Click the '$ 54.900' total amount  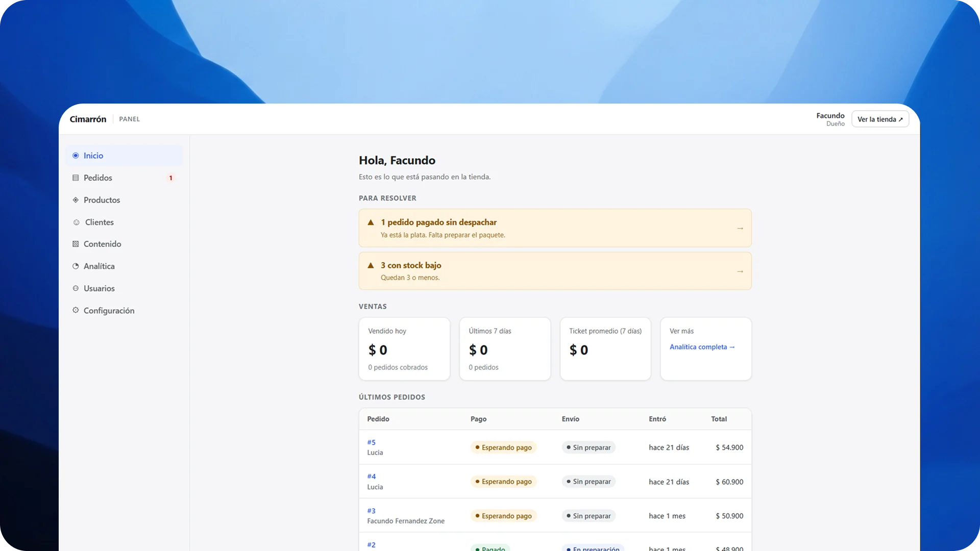pyautogui.click(x=729, y=447)
